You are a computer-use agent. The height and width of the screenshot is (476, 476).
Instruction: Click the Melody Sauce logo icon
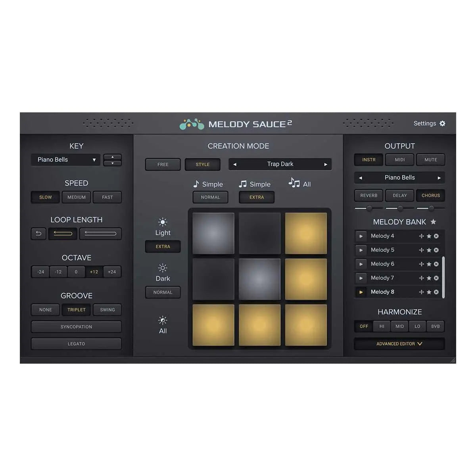(x=192, y=124)
